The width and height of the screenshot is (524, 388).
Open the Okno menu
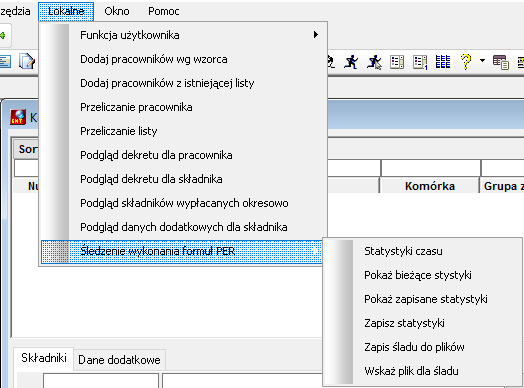[x=117, y=11]
